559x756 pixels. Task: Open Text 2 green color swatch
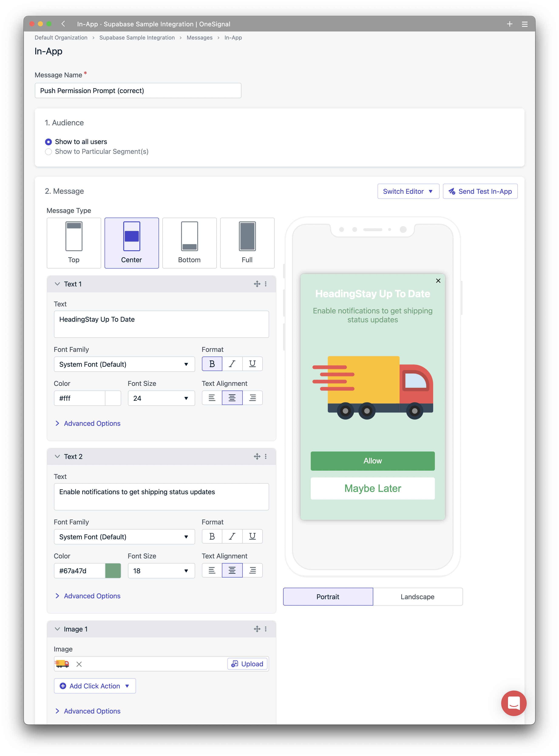click(113, 571)
